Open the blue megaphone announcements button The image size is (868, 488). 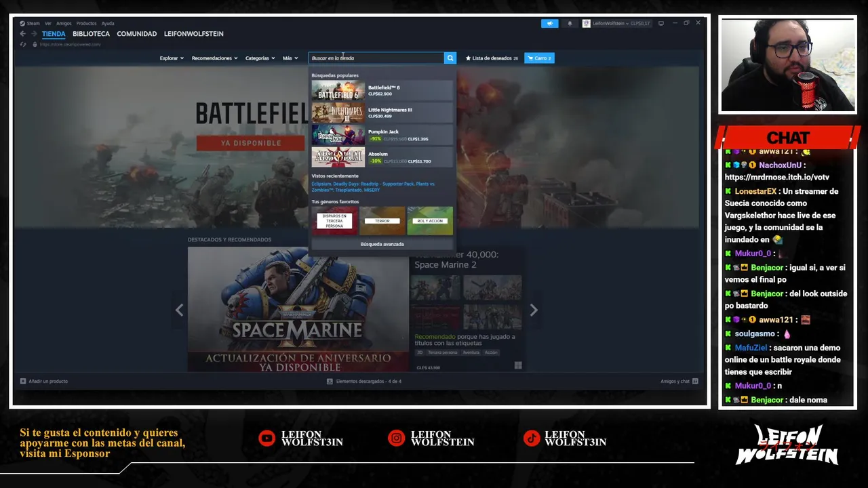(x=550, y=23)
